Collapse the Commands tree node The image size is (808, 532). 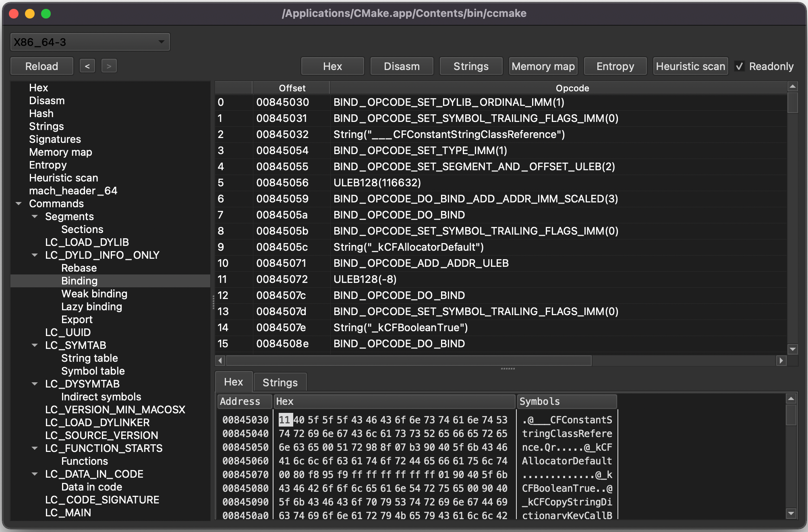tap(19, 204)
